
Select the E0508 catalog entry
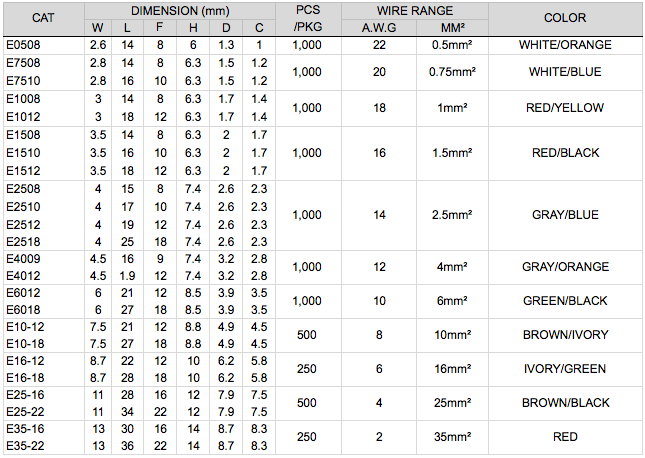coord(23,45)
